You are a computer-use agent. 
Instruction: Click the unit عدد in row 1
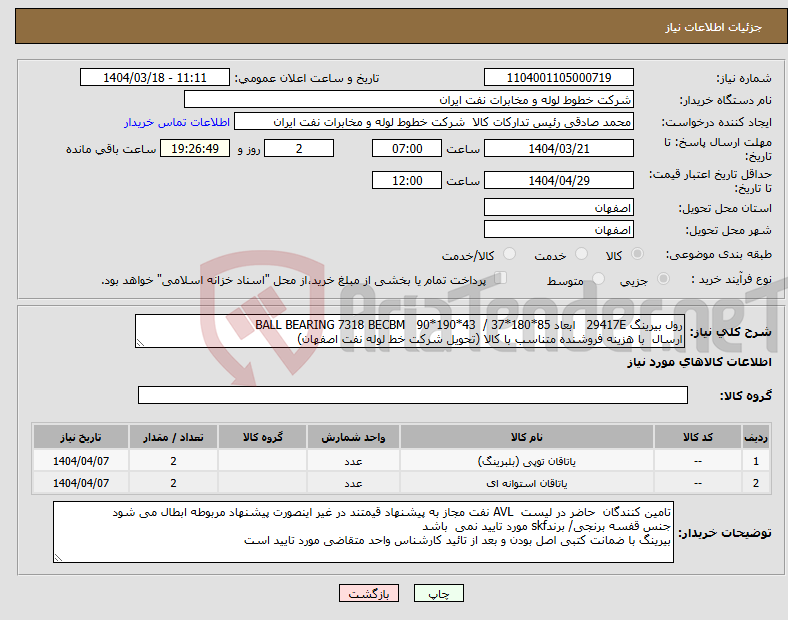[x=353, y=461]
